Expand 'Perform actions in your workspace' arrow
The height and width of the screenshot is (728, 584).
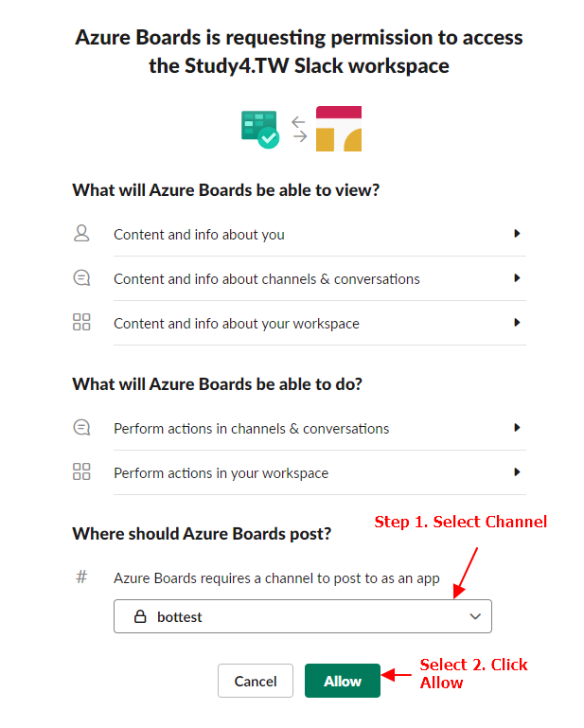[x=517, y=472]
